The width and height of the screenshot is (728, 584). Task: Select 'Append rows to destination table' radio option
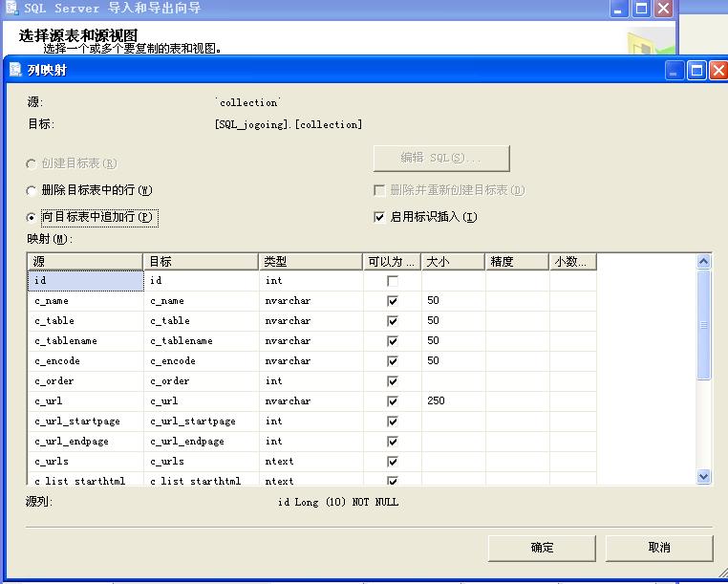click(33, 217)
